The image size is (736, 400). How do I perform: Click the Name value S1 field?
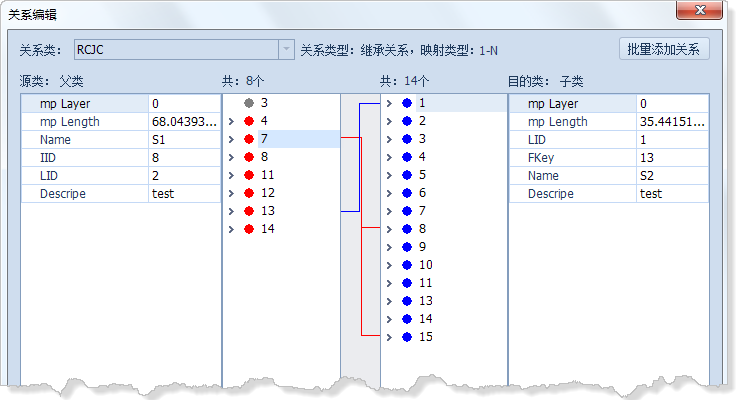click(184, 140)
